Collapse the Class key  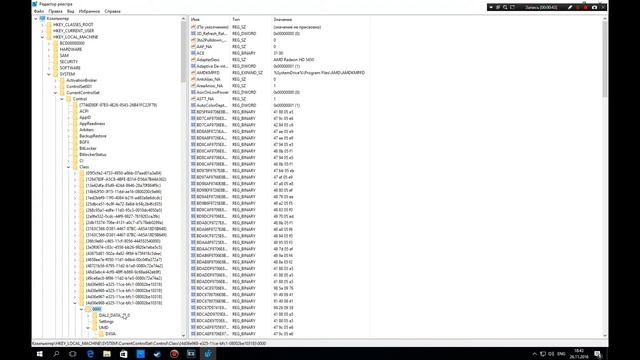[x=69, y=167]
